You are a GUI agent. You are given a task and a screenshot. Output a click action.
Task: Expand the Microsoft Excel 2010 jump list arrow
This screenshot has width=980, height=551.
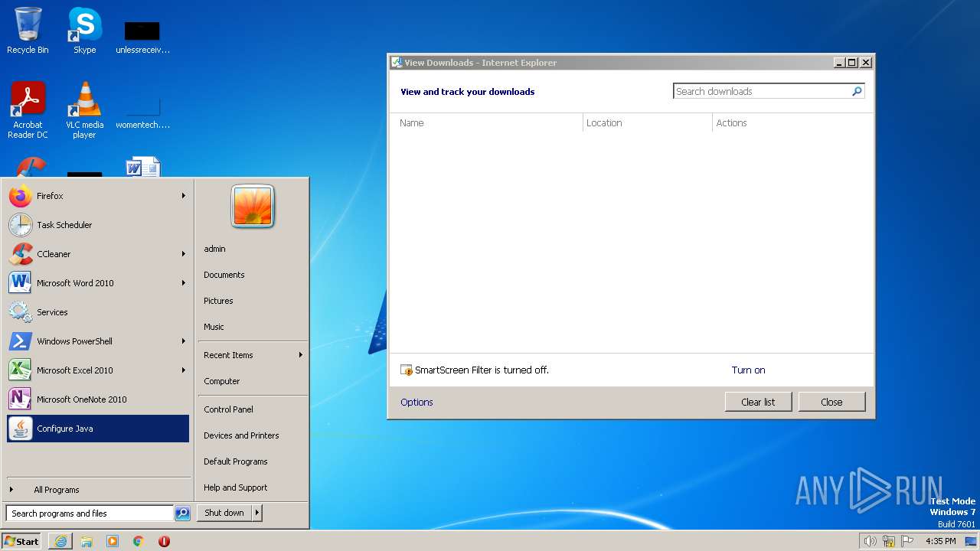point(184,370)
